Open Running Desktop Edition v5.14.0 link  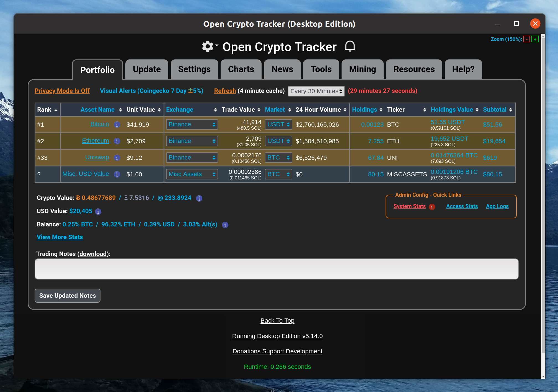pyautogui.click(x=277, y=336)
